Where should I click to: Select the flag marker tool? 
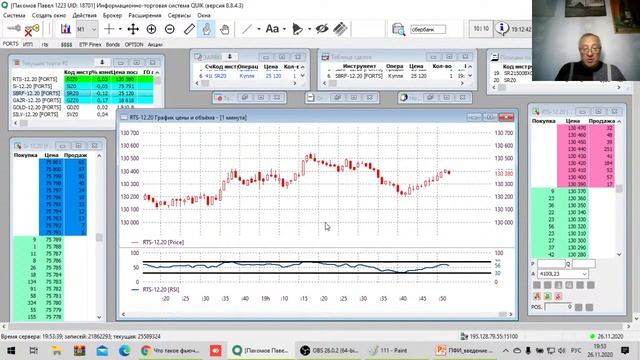pyautogui.click(x=298, y=29)
